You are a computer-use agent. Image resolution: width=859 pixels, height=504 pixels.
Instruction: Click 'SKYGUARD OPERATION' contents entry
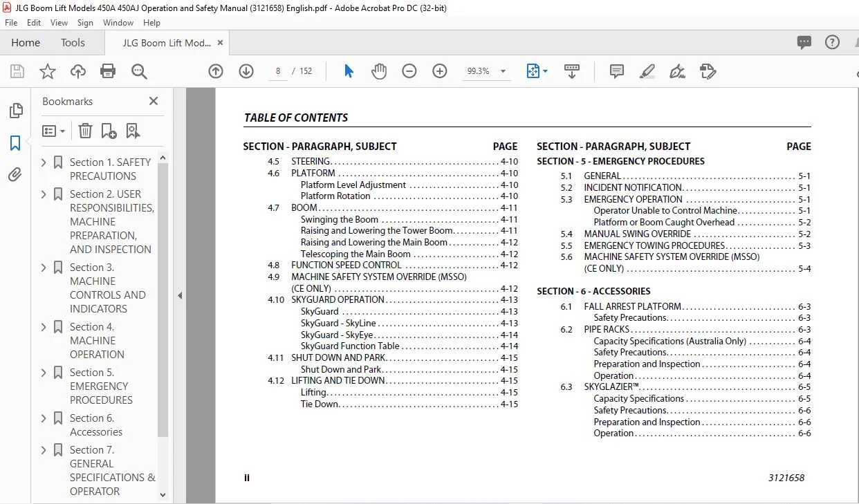(x=338, y=300)
